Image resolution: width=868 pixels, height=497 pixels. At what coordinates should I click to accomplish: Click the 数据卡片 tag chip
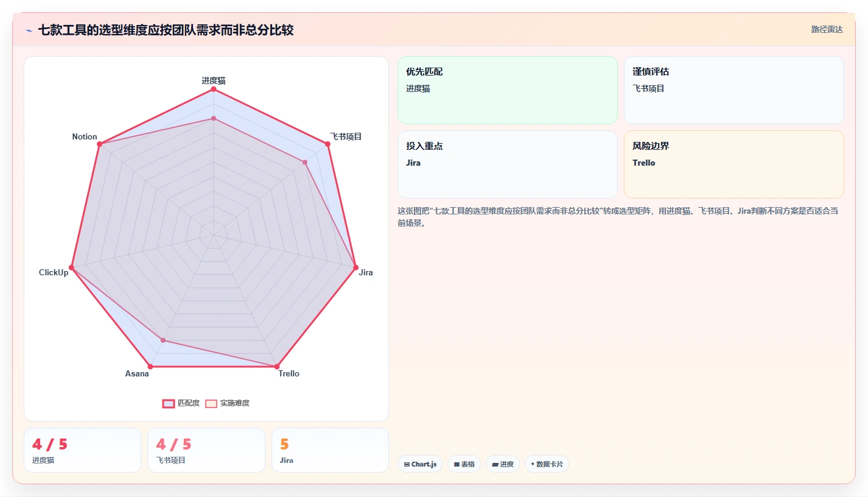point(547,464)
